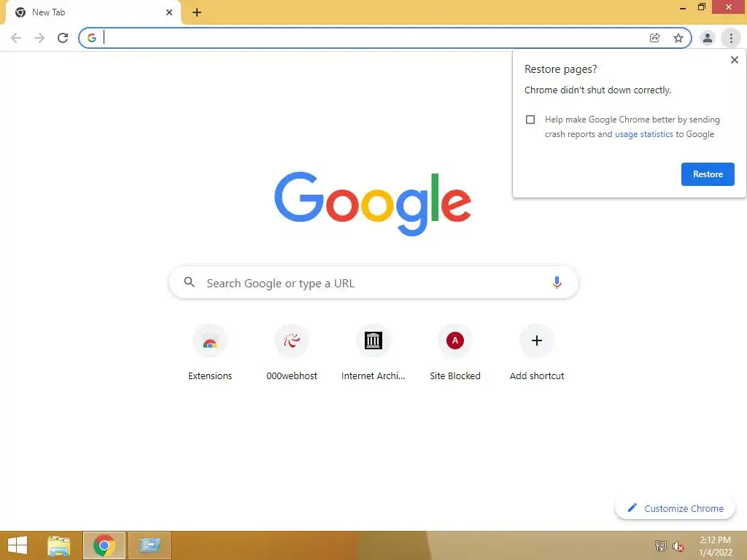Image resolution: width=747 pixels, height=560 pixels.
Task: Click the Chrome taskbar icon
Action: (104, 545)
